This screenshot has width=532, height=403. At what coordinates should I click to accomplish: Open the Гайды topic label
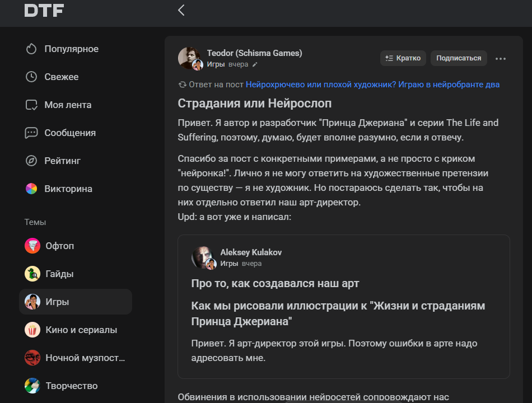click(59, 274)
